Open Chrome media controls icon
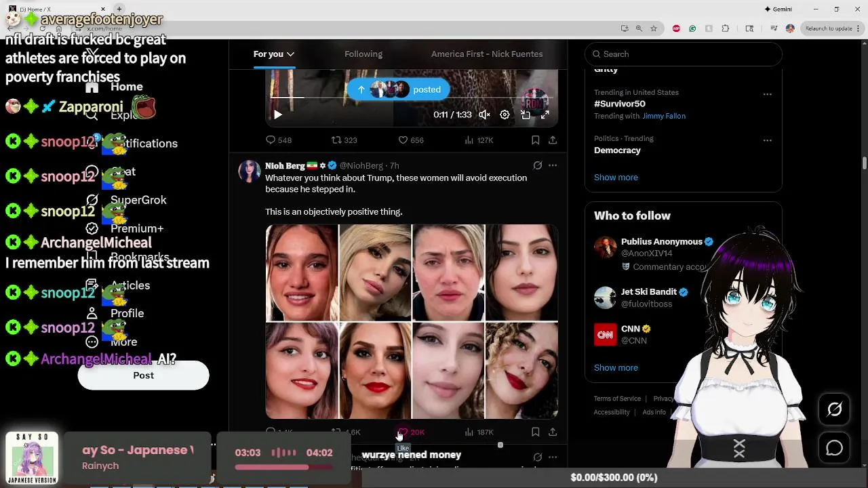Viewport: 868px width, 488px height. pos(774,28)
